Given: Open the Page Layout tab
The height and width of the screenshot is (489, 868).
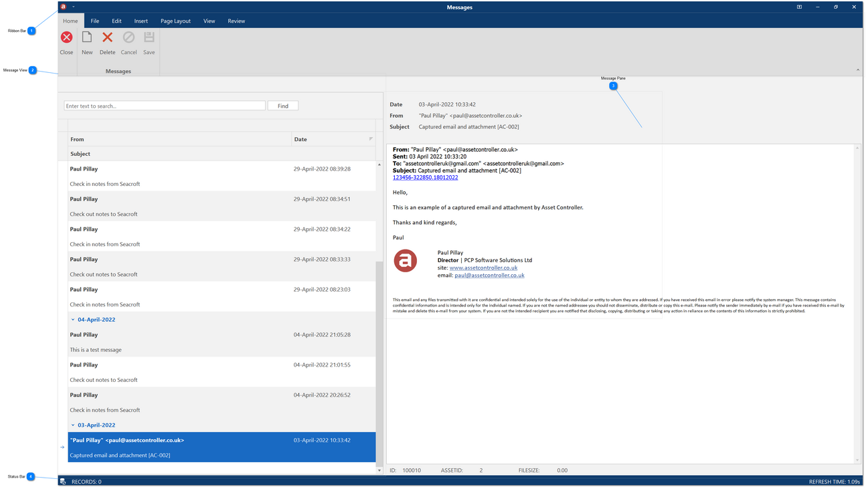Looking at the screenshot, I should coord(175,21).
